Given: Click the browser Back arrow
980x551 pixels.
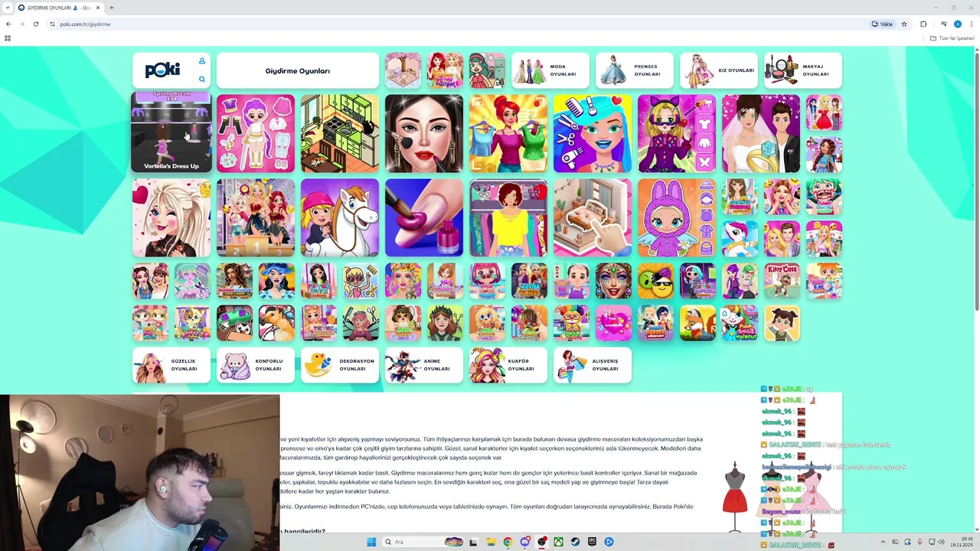Looking at the screenshot, I should [x=8, y=24].
